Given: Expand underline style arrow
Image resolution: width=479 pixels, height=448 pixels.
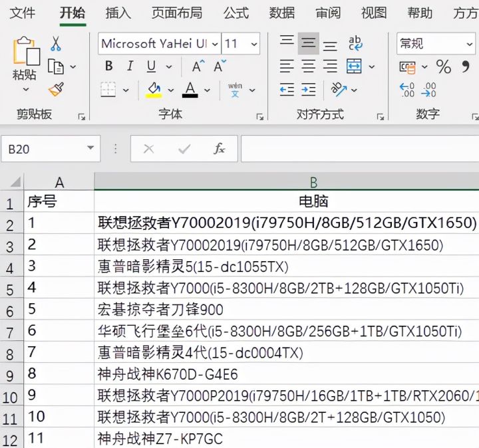Looking at the screenshot, I should pyautogui.click(x=169, y=66).
